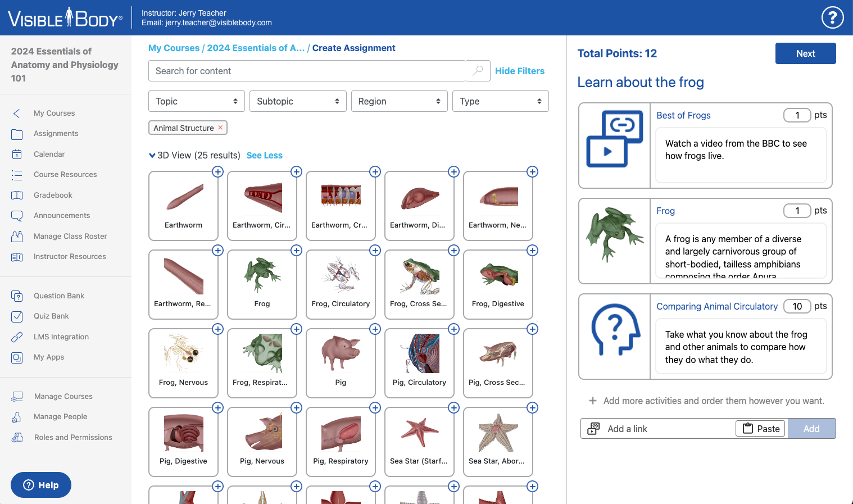Click the help question mark icon in header
Viewport: 853px width, 504px height.
(832, 17)
